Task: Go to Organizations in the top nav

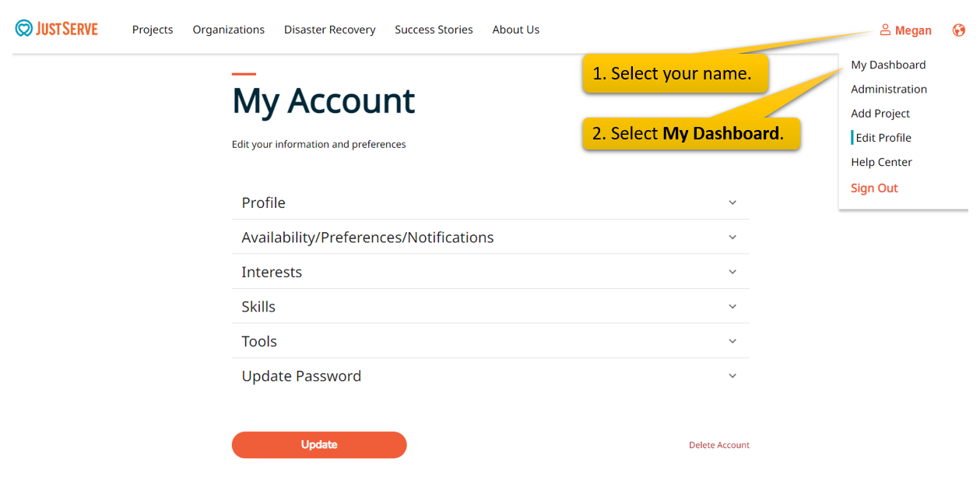Action: [x=229, y=30]
